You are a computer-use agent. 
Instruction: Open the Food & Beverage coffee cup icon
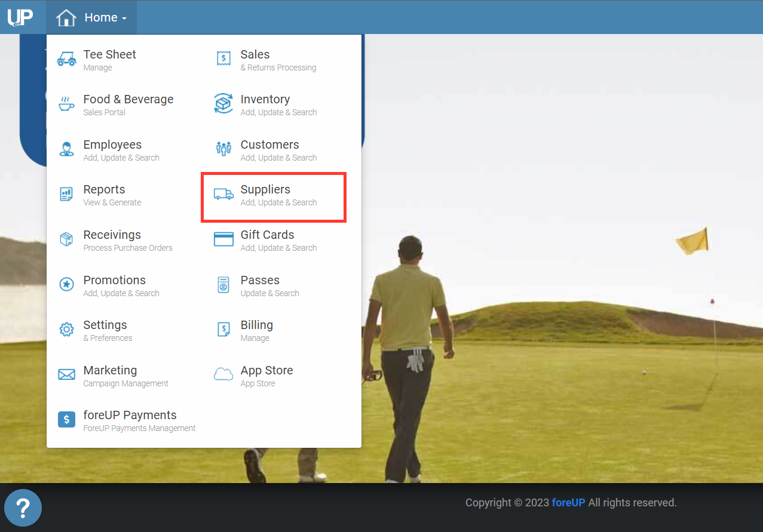66,104
